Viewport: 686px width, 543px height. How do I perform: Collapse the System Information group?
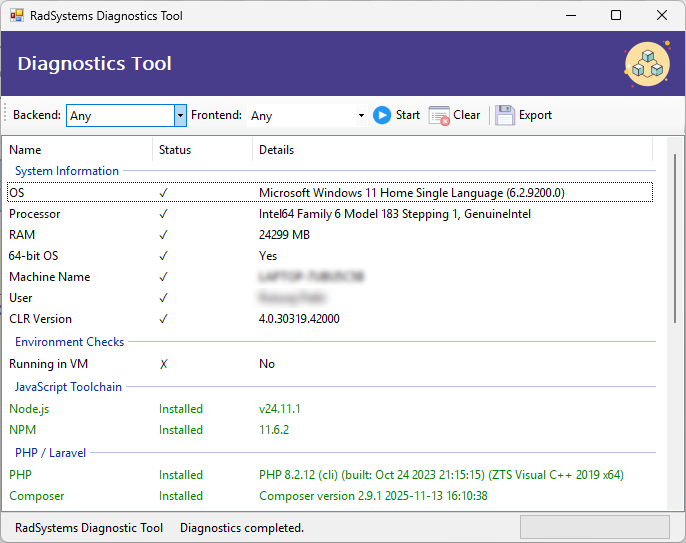point(67,171)
